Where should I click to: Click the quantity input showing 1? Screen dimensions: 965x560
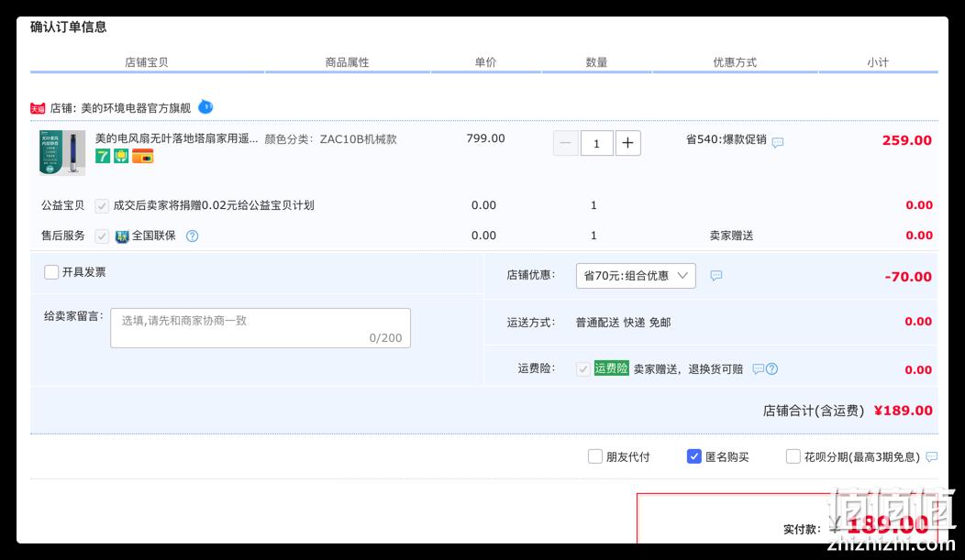click(596, 143)
